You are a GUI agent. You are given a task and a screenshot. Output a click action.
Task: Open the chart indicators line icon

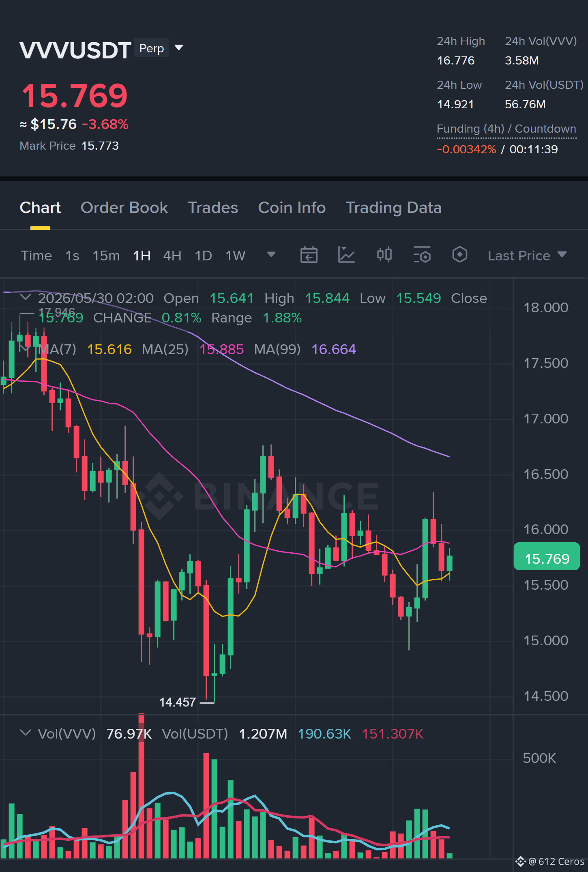346,255
